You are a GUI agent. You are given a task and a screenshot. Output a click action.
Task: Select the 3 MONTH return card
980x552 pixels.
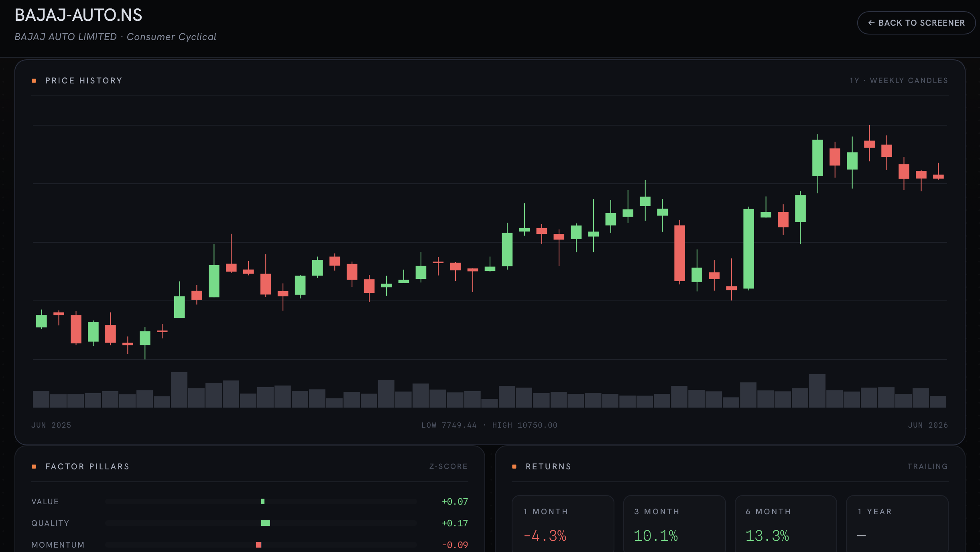click(675, 524)
